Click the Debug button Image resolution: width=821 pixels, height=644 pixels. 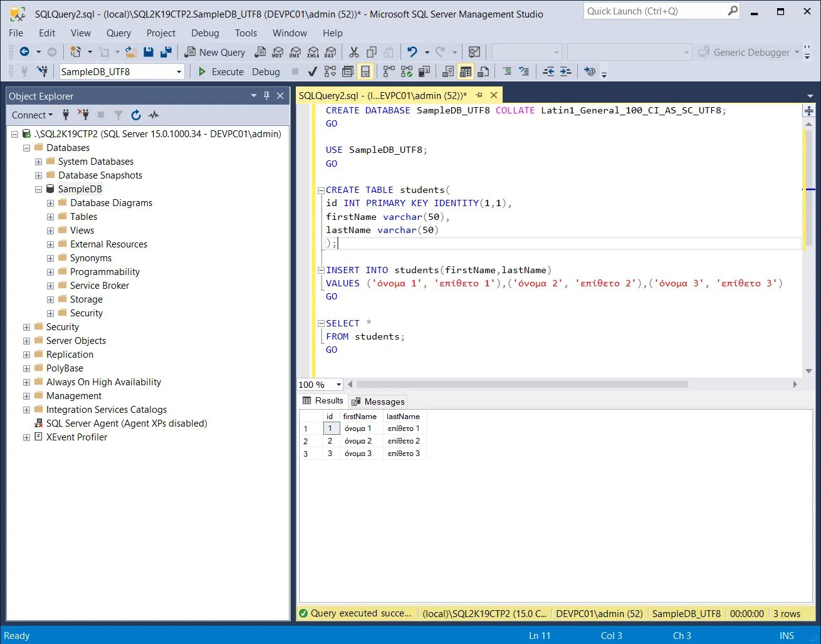pos(266,71)
